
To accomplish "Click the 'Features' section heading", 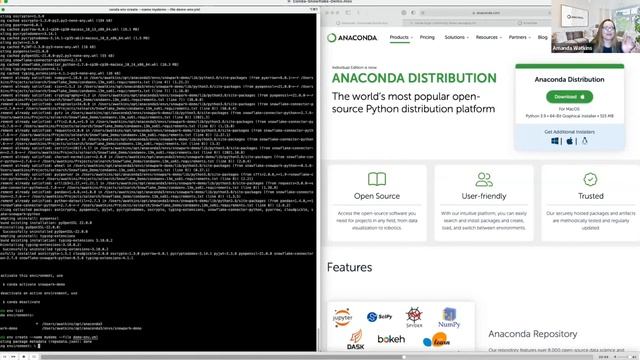I will click(349, 267).
